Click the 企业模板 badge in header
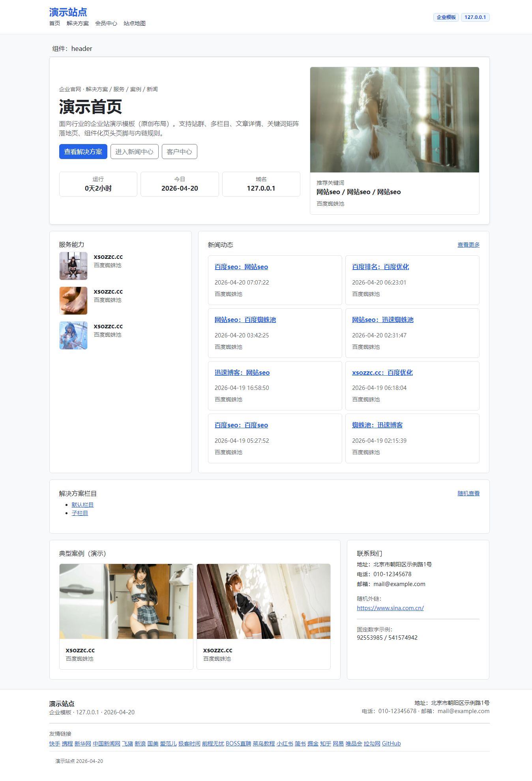532x781 pixels. tap(446, 17)
